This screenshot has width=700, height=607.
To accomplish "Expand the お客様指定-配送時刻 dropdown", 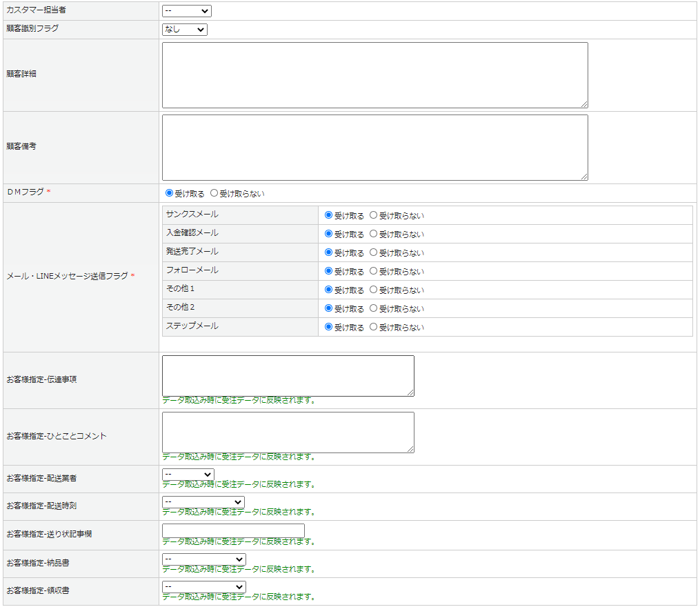I will point(203,502).
